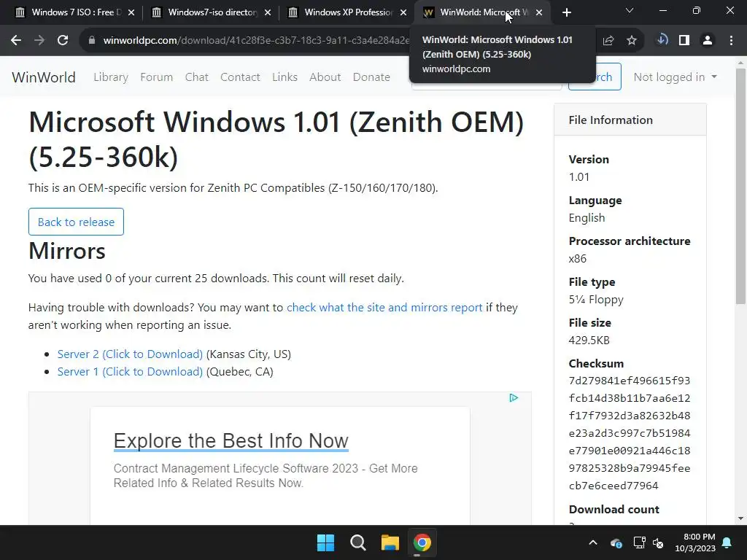Screen dimensions: 747x560
Task: Close the Windows 7 ISO tab
Action: coord(131,12)
